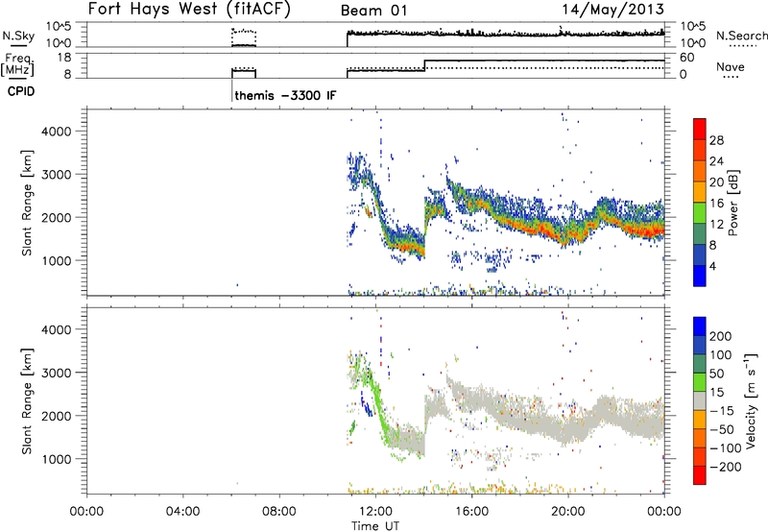Click the 'N.Sky' legend label
The image size is (768, 532).
click(18, 36)
